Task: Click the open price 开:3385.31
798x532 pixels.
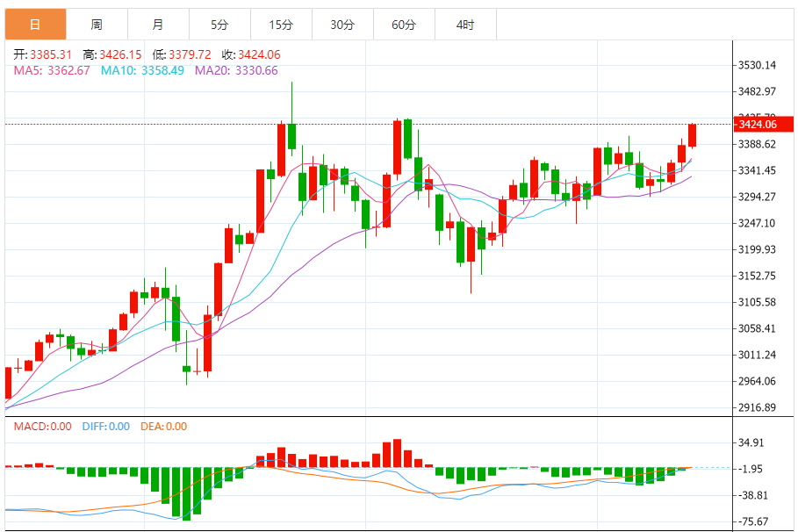Action: 43,54
